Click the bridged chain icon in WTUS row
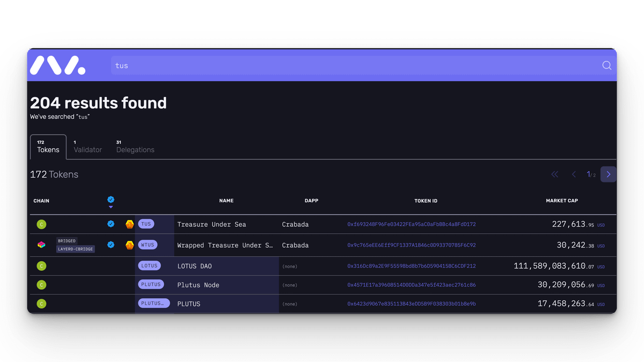 pyautogui.click(x=41, y=245)
